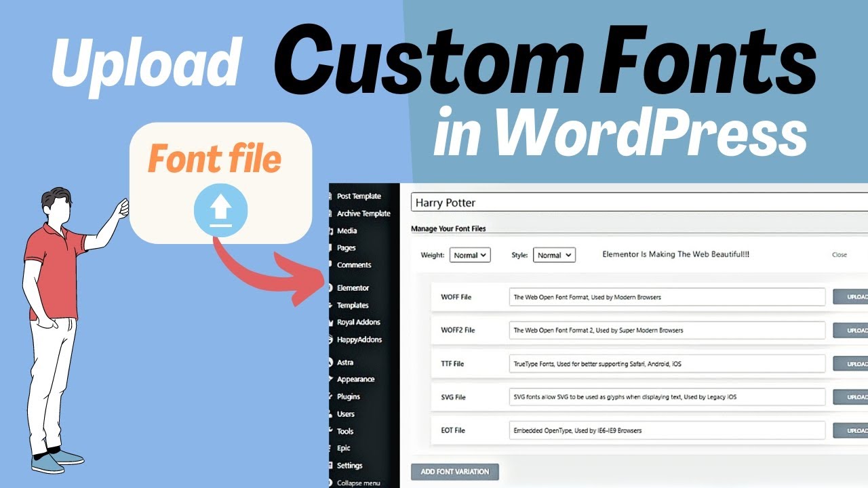Click the EOT File URL field
868x488 pixels.
pyautogui.click(x=667, y=430)
